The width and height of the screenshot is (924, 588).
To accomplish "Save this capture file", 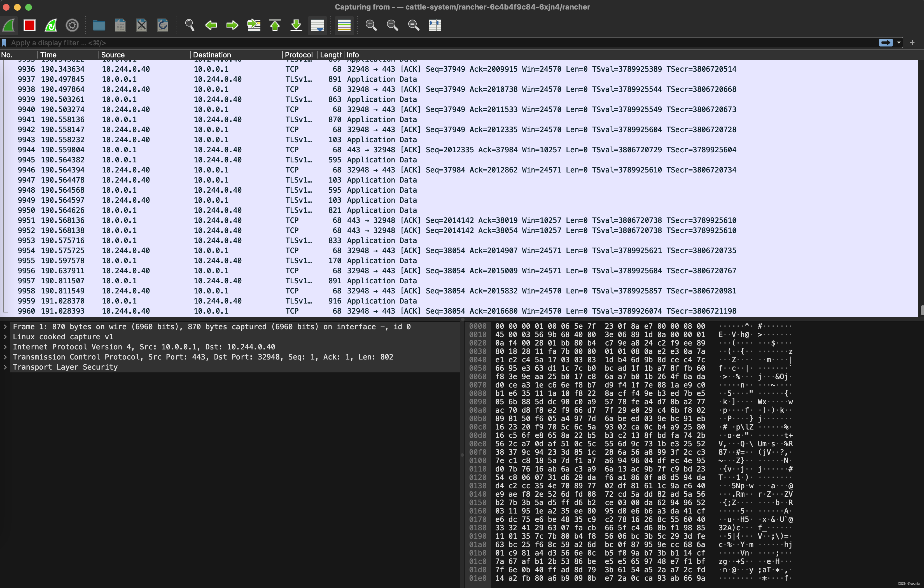I will click(x=120, y=25).
